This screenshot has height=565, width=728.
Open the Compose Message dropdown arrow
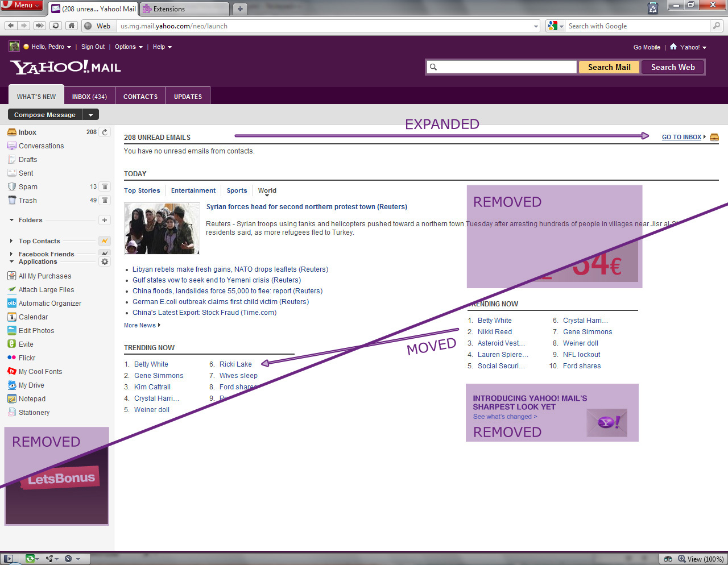pyautogui.click(x=90, y=114)
